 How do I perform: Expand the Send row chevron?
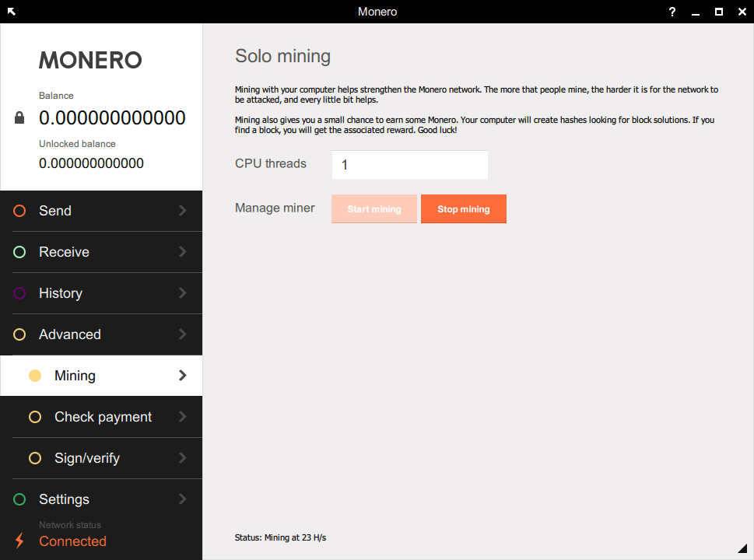(182, 211)
